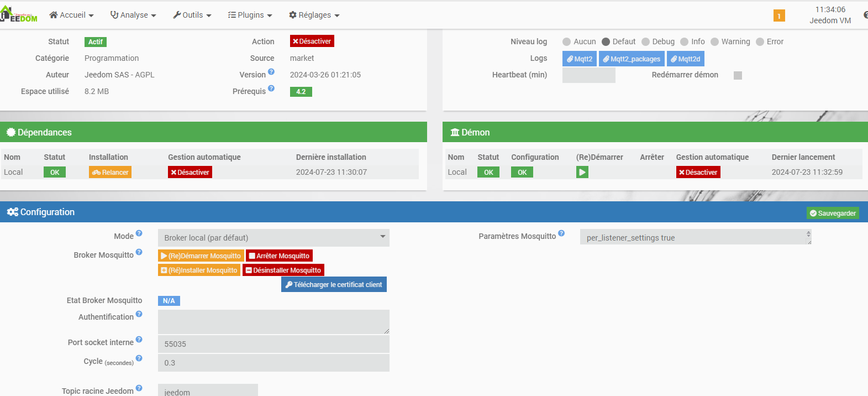
Task: Click the Paramètres Mosquitto text area
Action: click(x=696, y=237)
